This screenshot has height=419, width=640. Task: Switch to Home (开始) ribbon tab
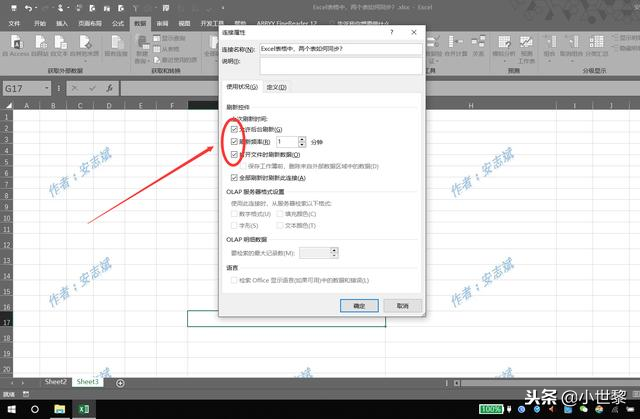pyautogui.click(x=40, y=24)
